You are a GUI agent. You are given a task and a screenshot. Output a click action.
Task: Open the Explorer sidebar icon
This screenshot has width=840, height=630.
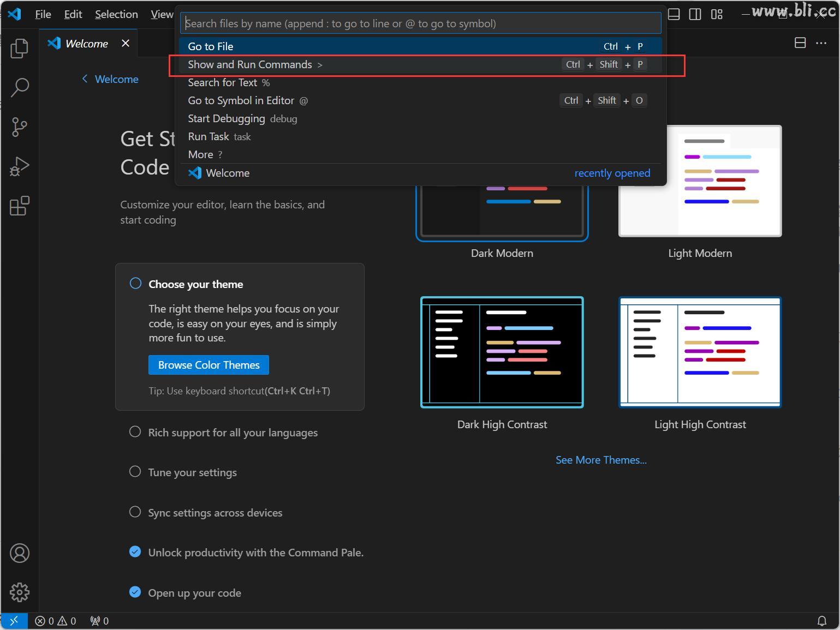click(19, 49)
